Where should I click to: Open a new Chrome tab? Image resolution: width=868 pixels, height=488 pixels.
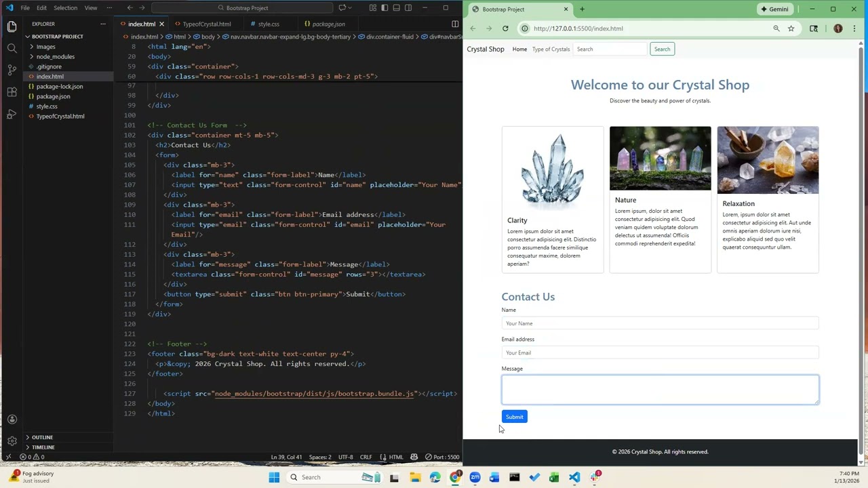tap(582, 9)
